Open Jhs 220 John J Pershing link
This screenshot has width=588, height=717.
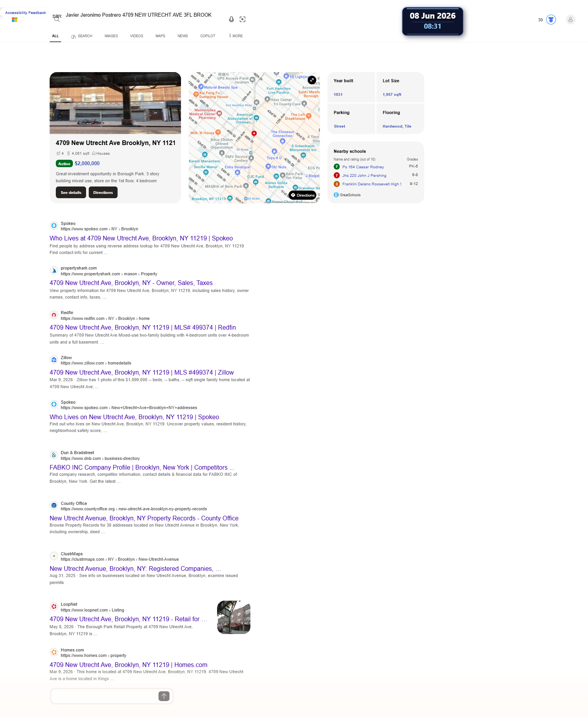point(364,176)
